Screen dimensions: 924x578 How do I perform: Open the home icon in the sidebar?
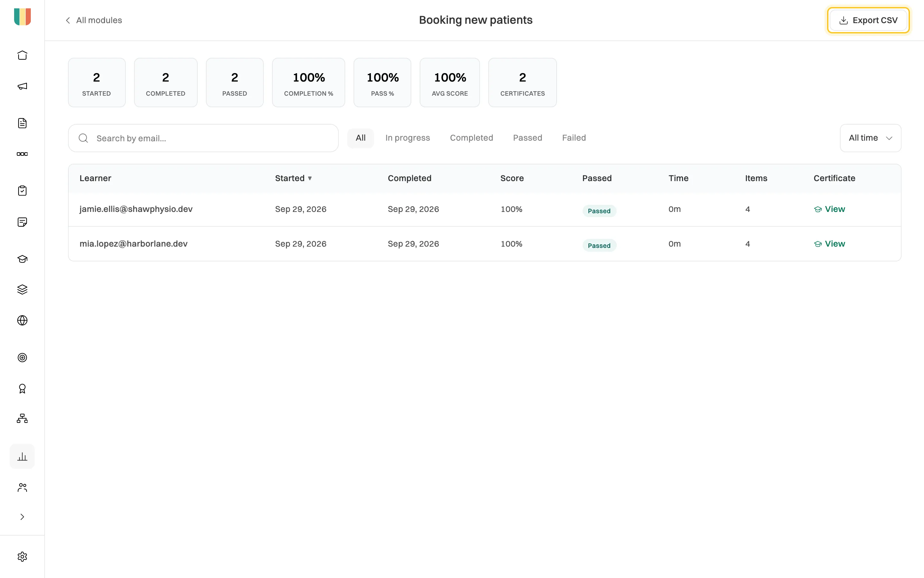pos(22,56)
